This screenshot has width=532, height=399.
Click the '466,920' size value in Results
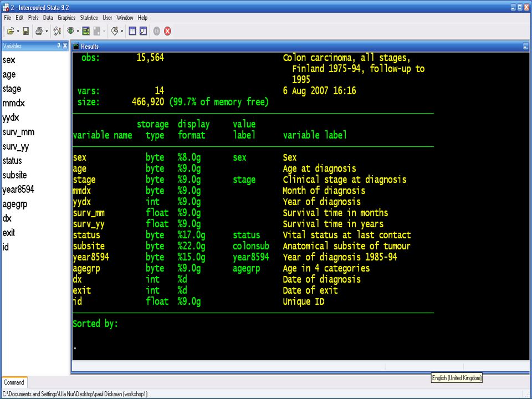pyautogui.click(x=148, y=102)
